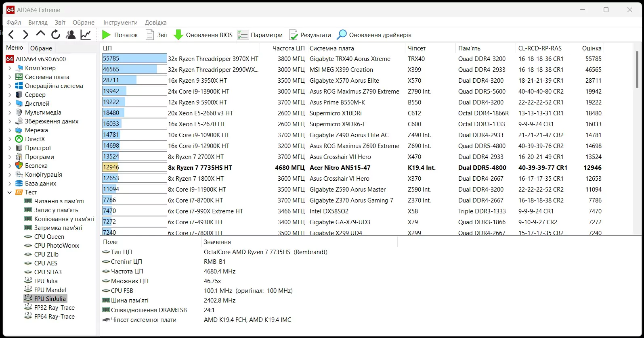Open Читання з пам'яті test
This screenshot has width=644, height=338.
[54, 201]
